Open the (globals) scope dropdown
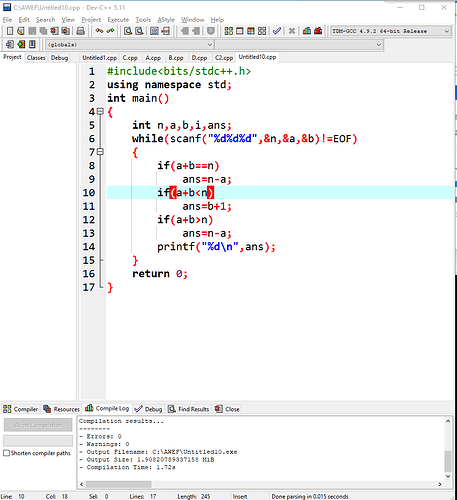 coord(129,44)
